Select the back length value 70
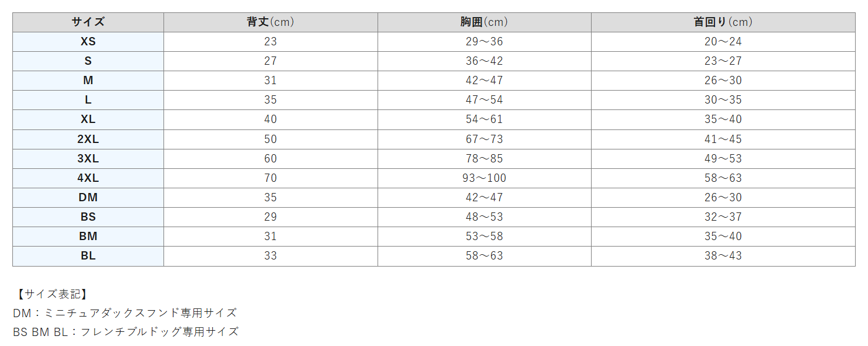Screen dimensions: 868x346 [271, 178]
